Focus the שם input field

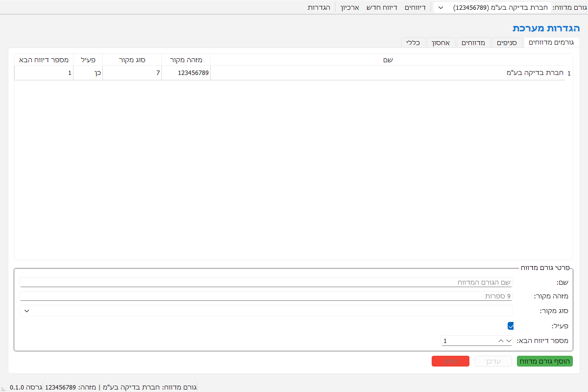[266, 283]
